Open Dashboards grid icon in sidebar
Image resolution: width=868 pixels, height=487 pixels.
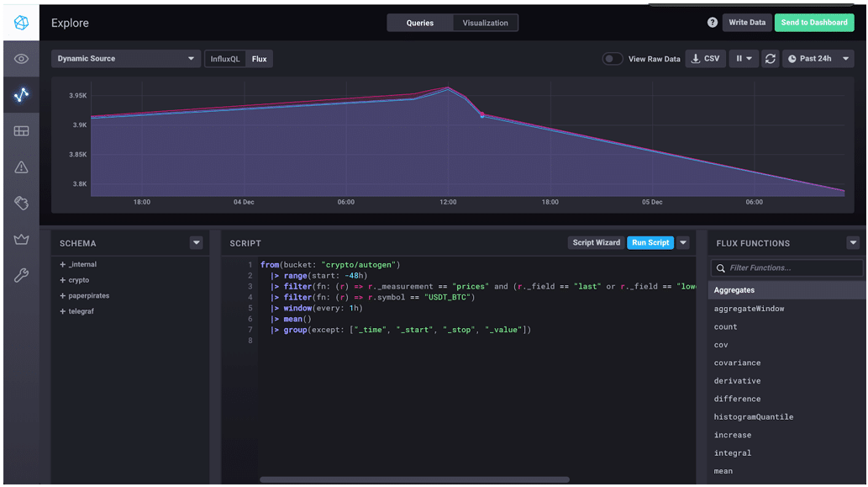point(21,131)
